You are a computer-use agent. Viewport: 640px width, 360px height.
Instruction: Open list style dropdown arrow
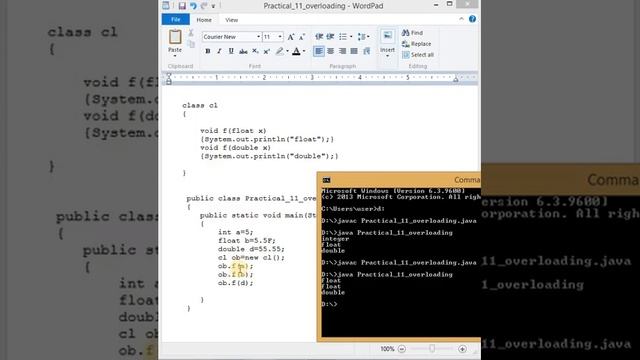351,37
